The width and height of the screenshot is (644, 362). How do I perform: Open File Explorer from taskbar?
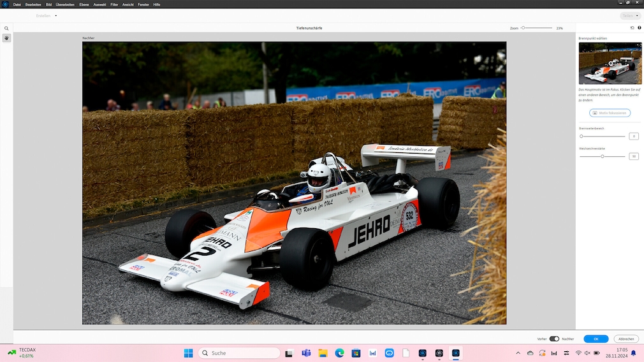click(323, 353)
